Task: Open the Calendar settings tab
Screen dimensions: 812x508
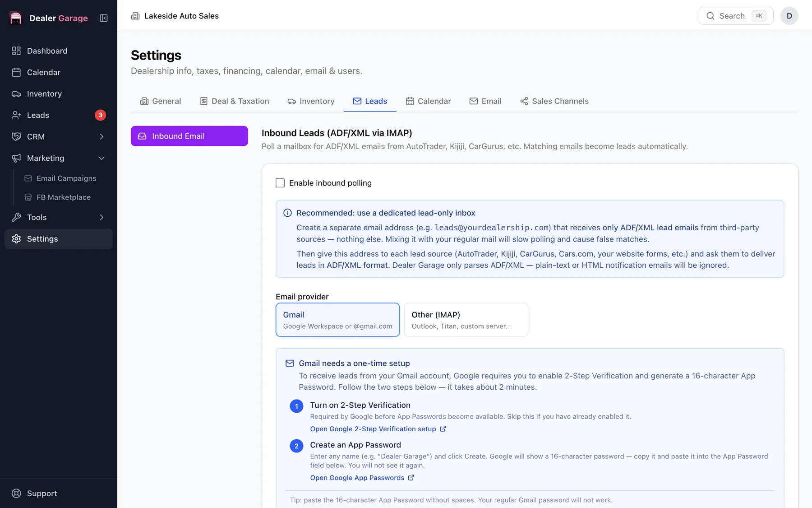Action: coord(428,101)
